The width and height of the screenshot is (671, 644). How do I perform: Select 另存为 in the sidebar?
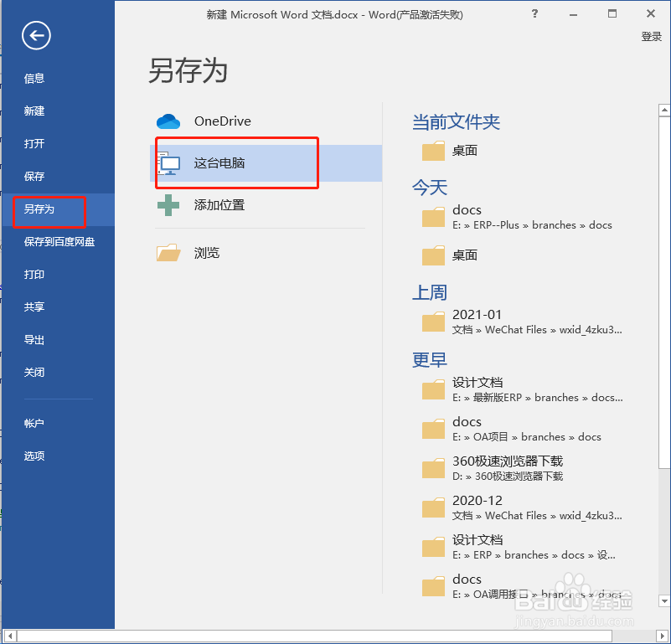[39, 209]
